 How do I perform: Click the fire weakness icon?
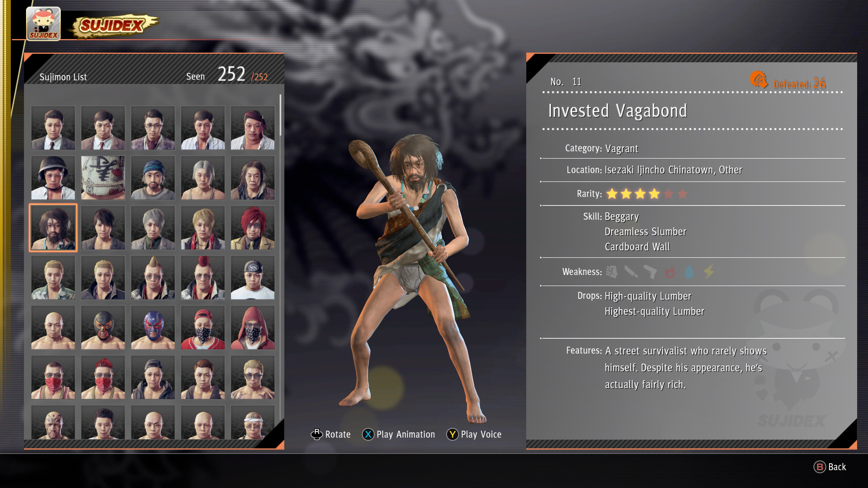(x=670, y=272)
